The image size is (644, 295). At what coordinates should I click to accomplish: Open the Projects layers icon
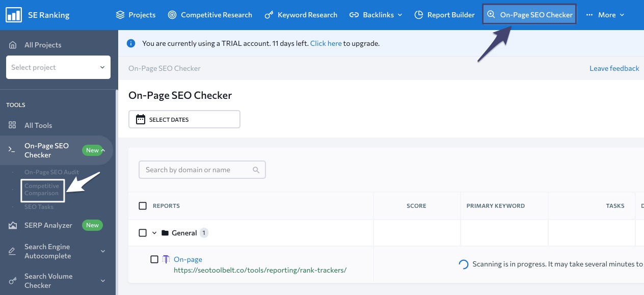click(x=120, y=15)
